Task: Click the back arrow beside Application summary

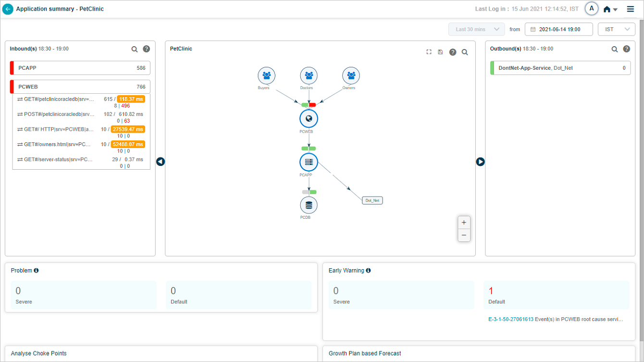Action: (8, 9)
